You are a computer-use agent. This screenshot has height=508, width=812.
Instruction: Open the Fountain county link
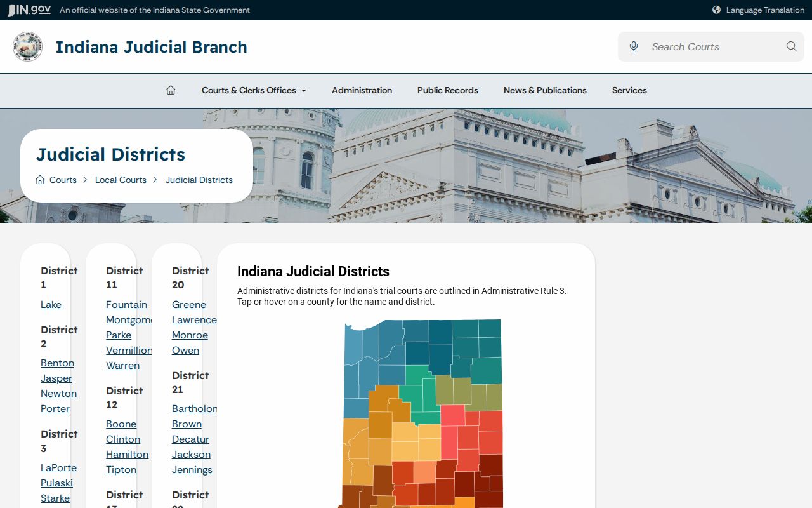pos(126,305)
